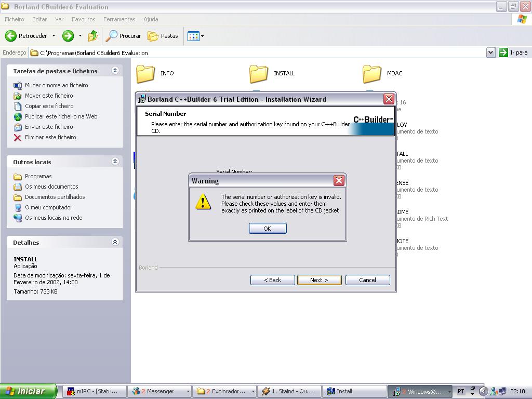Click the address bar path field

[x=258, y=52]
